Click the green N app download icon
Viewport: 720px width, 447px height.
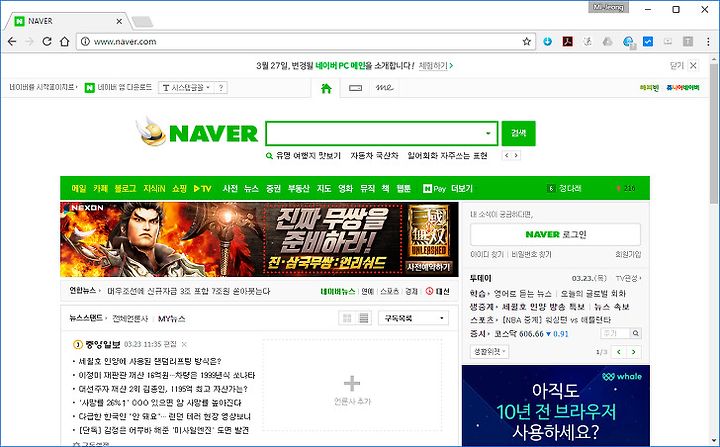pyautogui.click(x=90, y=87)
